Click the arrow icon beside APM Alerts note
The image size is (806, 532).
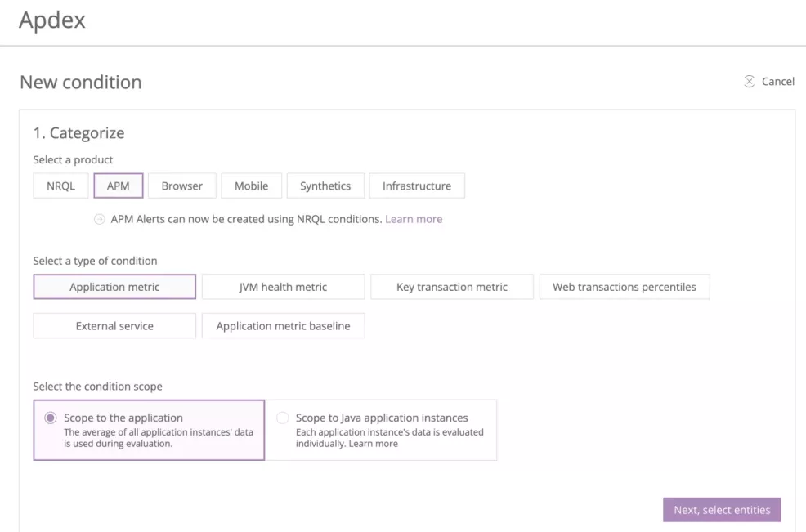[99, 220]
